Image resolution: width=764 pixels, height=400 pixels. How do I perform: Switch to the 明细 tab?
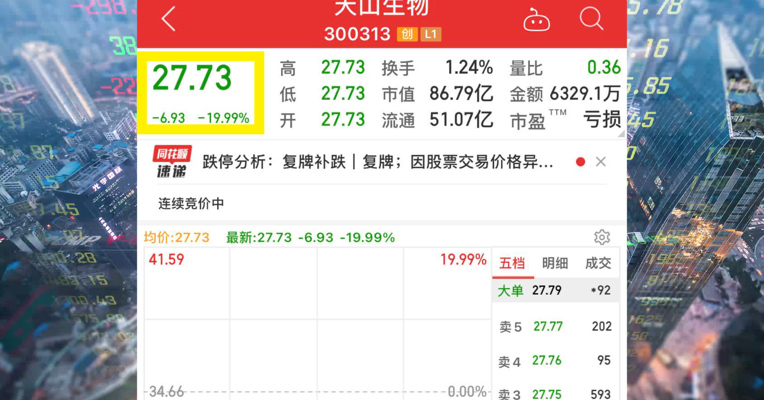[555, 263]
